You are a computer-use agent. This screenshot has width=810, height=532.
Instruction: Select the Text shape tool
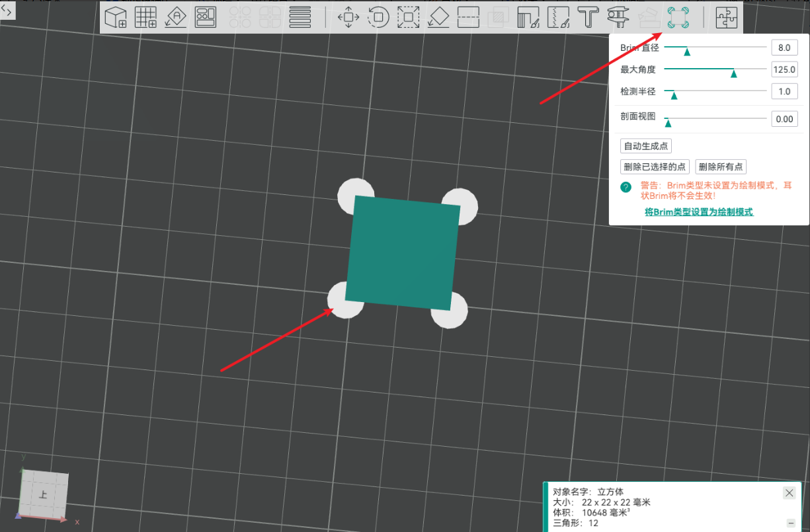click(x=588, y=18)
